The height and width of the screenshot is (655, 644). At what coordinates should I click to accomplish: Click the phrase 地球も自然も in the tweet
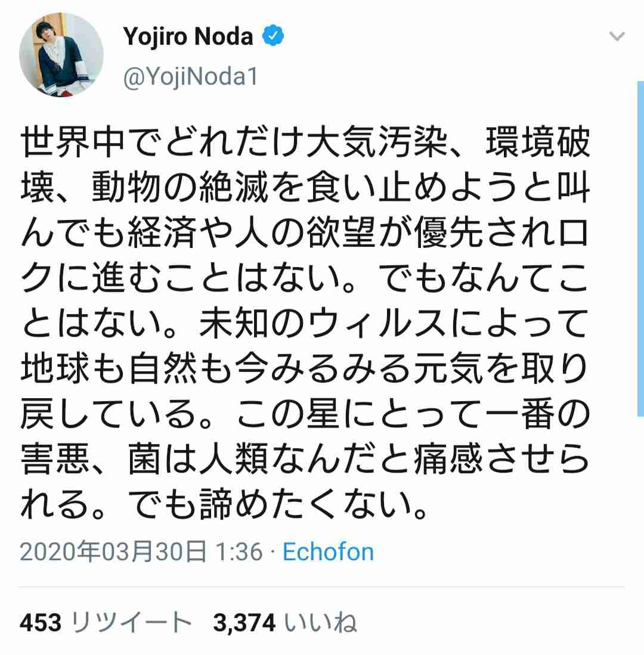coord(126,369)
